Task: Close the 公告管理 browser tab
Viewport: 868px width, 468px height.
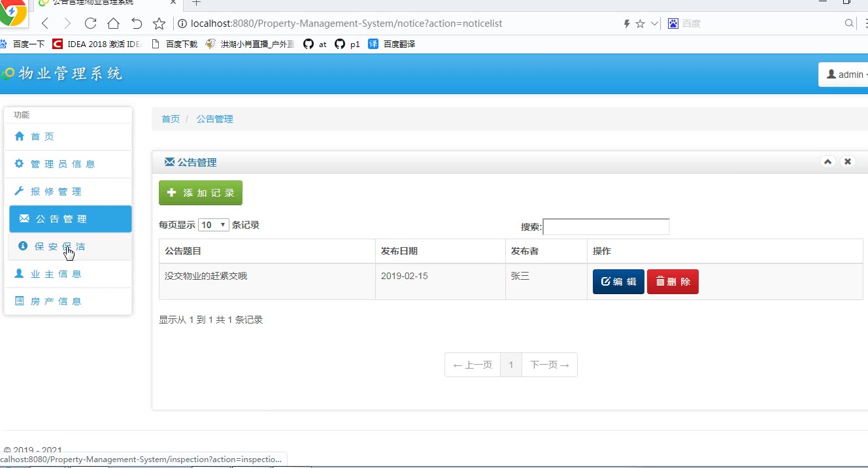Action: 173,3
